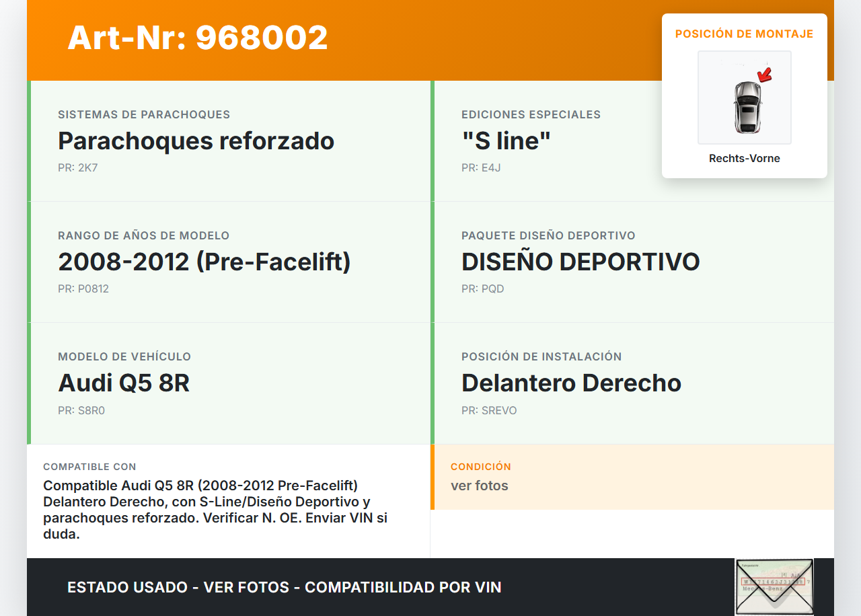Select the "Audi Q5 8R" vehicle model
The width and height of the screenshot is (861, 616).
[x=124, y=383]
